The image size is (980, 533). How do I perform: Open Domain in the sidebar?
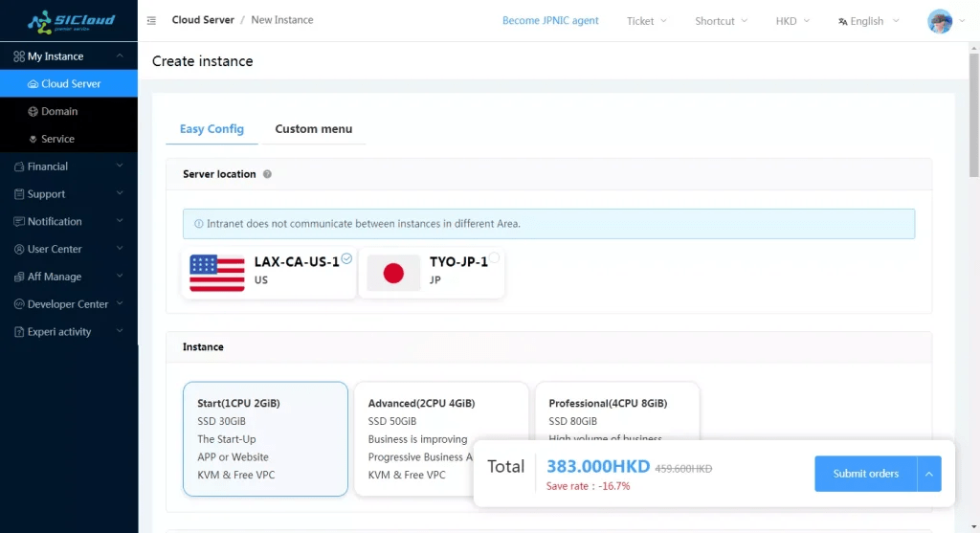(59, 111)
